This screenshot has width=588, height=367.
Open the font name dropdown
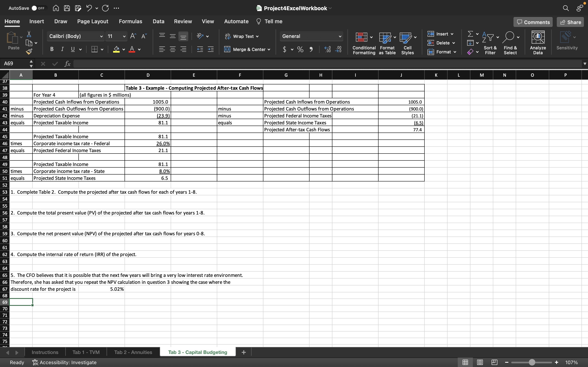(x=101, y=36)
